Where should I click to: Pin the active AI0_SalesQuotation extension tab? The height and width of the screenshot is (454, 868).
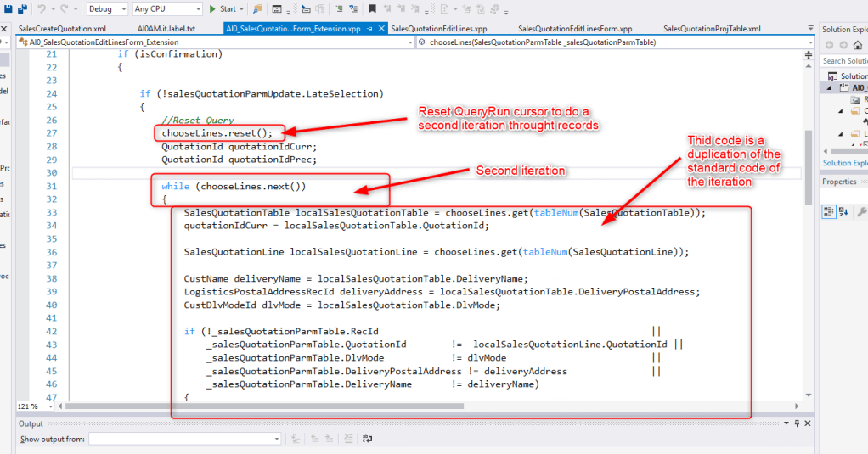pyautogui.click(x=369, y=28)
